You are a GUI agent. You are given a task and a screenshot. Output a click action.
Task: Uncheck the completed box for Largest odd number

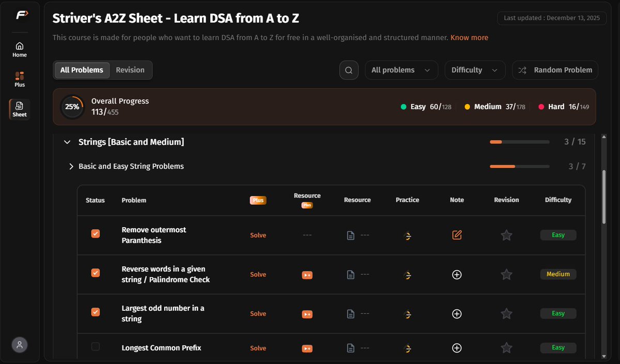tap(95, 312)
